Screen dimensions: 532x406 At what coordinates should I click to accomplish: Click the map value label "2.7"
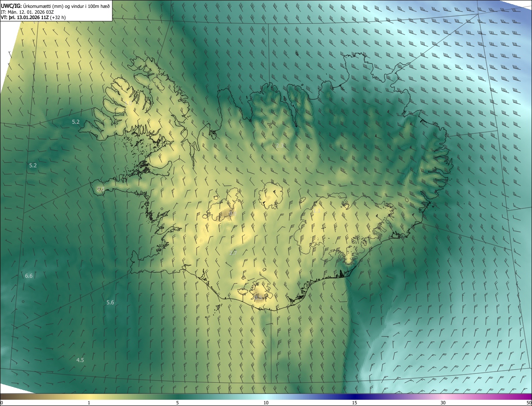coord(233,252)
